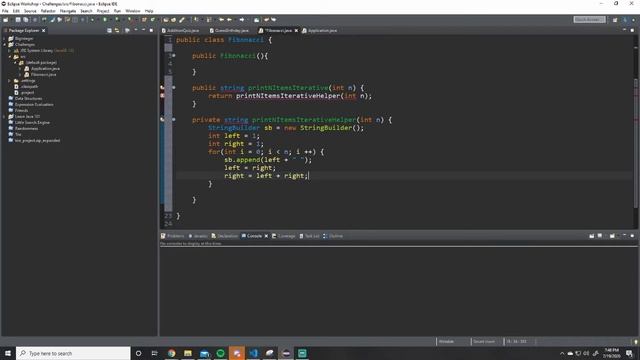This screenshot has width=640, height=360.
Task: Switch to AdditionQuiz.java editor tab
Action: click(x=180, y=31)
